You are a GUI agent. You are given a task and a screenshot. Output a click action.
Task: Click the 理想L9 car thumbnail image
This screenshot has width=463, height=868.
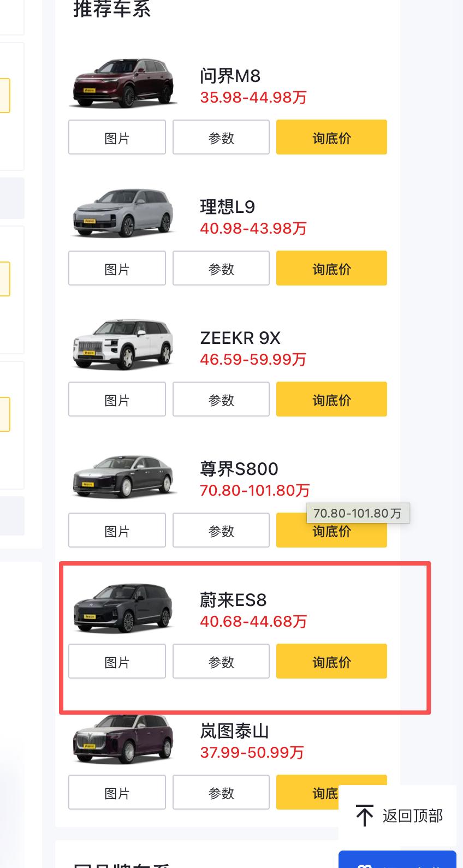coord(122,214)
